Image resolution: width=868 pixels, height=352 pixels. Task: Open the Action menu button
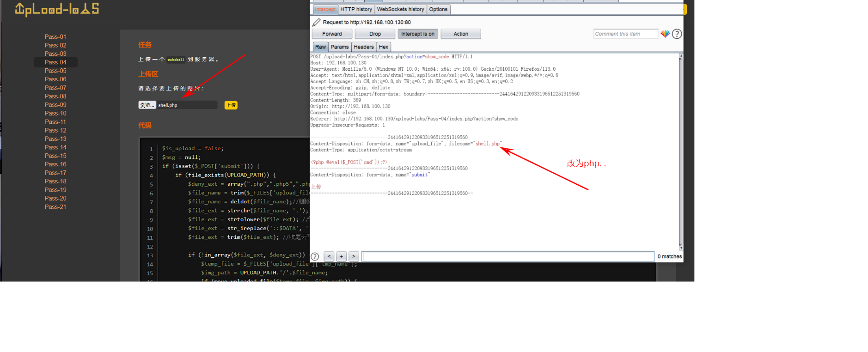[x=461, y=34]
